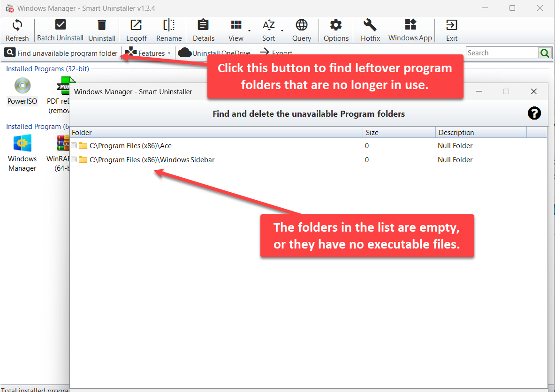Click the Refresh toolbar icon
This screenshot has height=392, width=555.
click(17, 25)
